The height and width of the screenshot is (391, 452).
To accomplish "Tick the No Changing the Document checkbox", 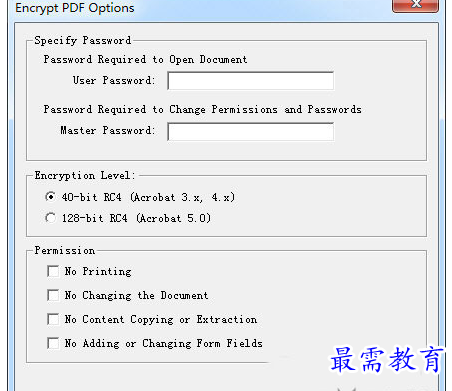I will [53, 295].
